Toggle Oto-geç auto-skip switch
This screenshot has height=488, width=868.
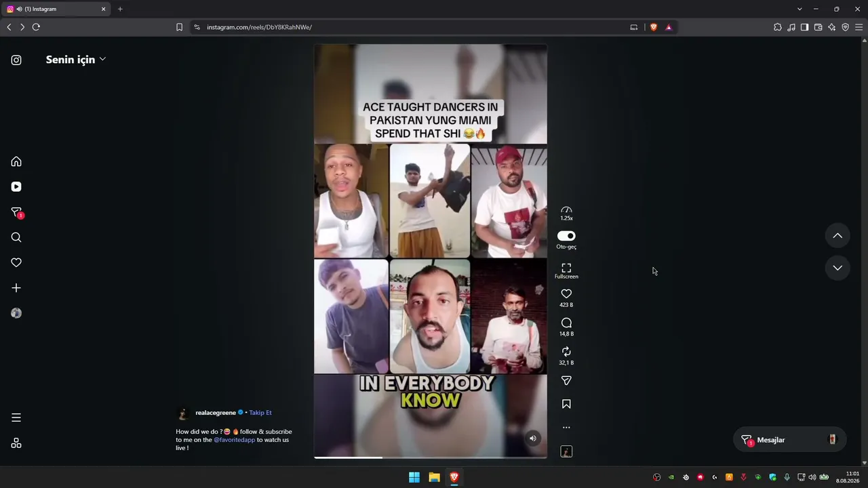tap(566, 236)
